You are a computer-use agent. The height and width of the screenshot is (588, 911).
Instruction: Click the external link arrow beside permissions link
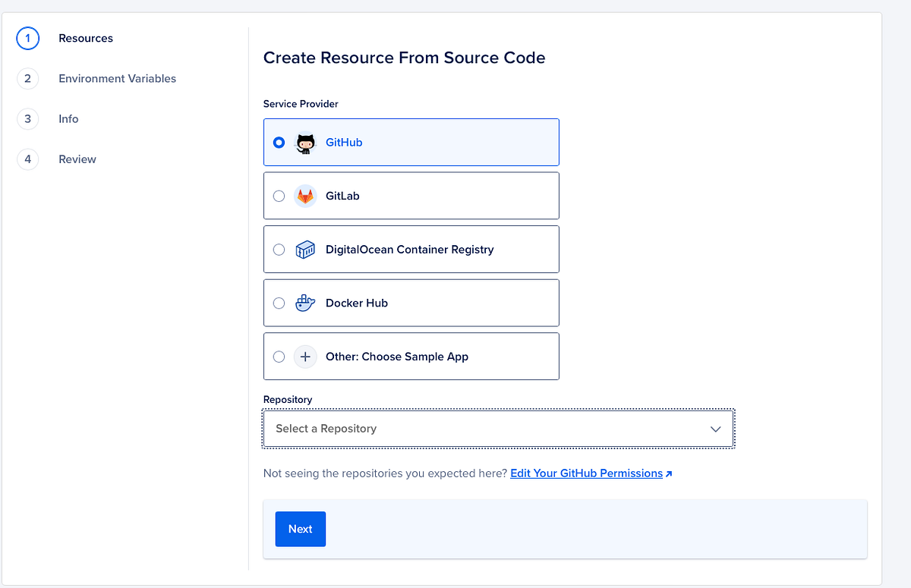[669, 473]
